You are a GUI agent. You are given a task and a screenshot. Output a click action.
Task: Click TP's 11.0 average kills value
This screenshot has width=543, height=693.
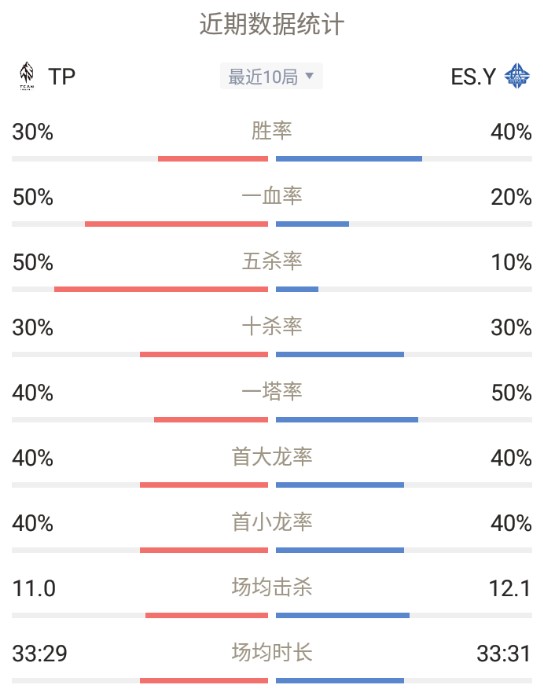(x=34, y=589)
